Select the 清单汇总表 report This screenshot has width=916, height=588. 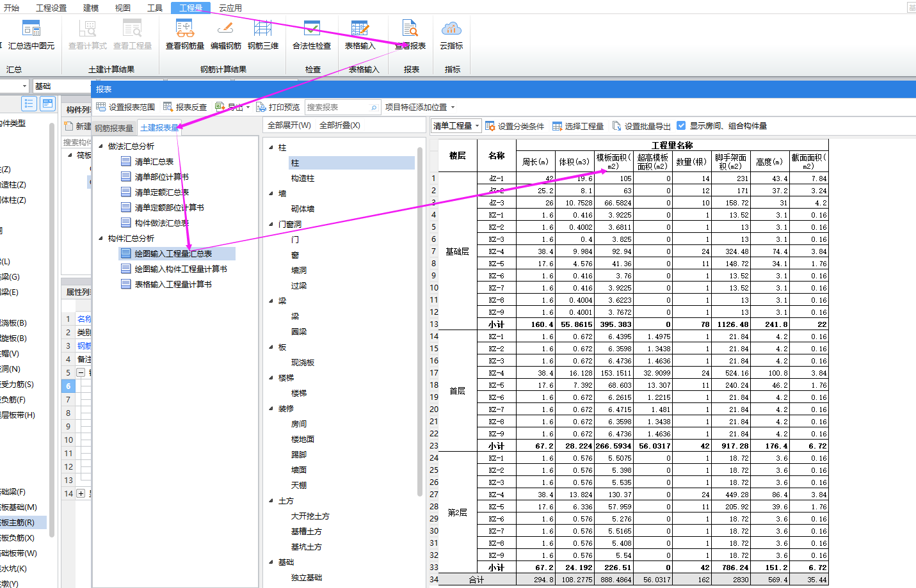pyautogui.click(x=154, y=161)
